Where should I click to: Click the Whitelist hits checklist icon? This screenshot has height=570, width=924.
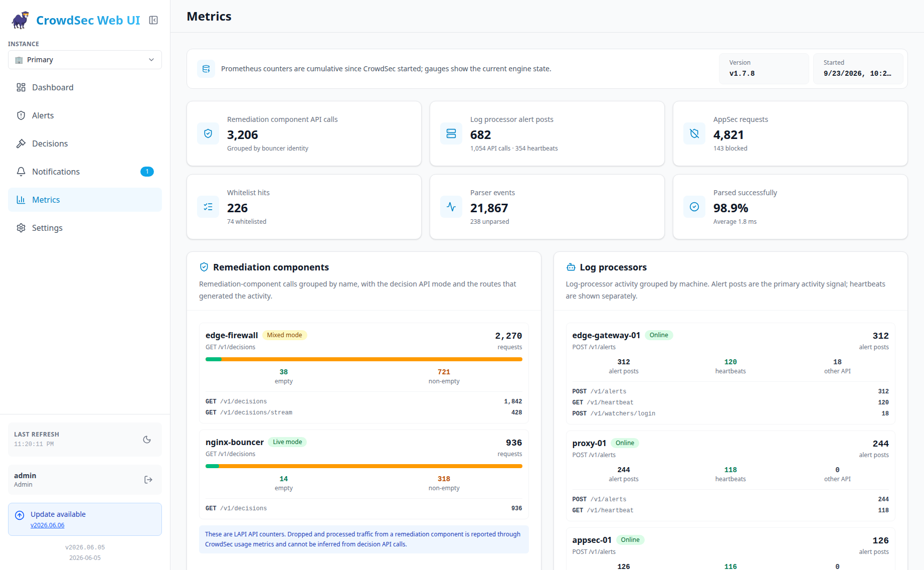208,207
